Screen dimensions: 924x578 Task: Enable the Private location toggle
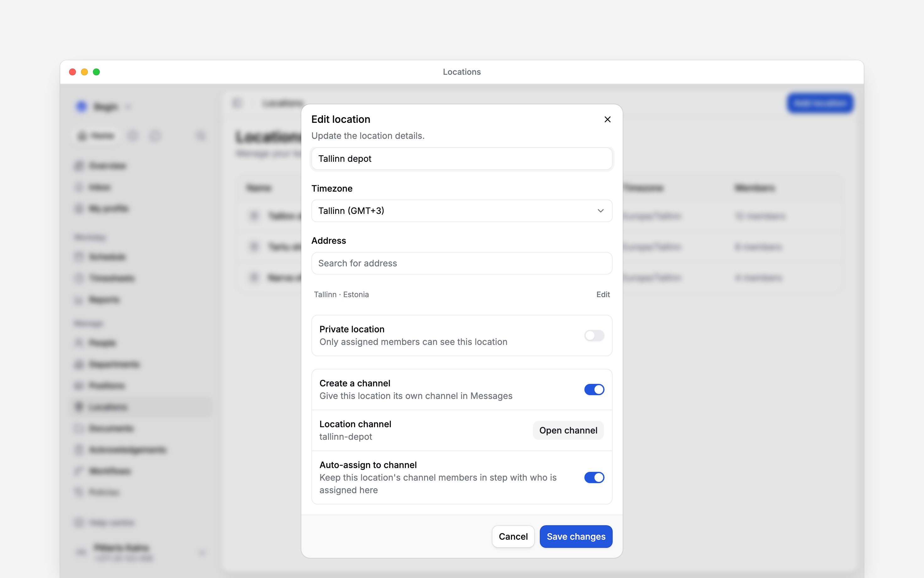pyautogui.click(x=594, y=335)
